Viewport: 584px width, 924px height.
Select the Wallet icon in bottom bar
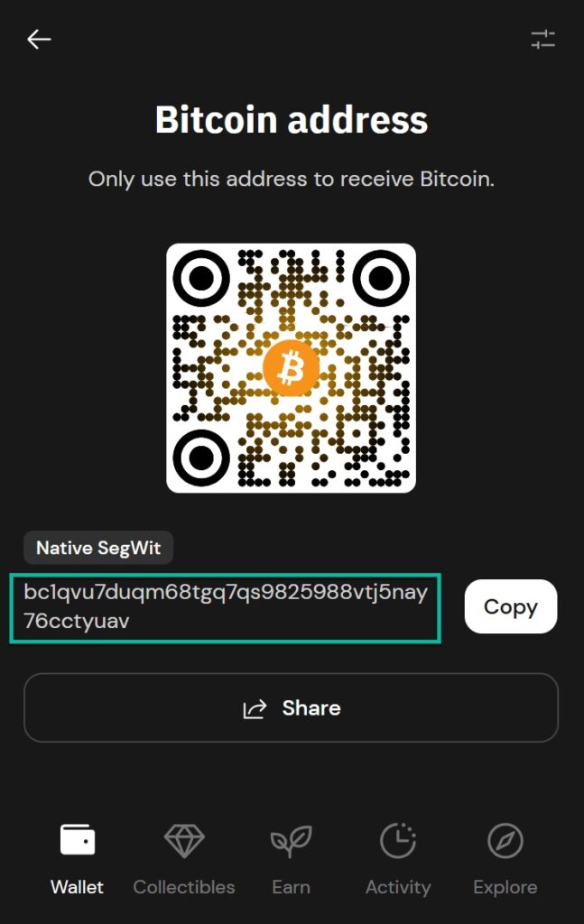coord(78,839)
